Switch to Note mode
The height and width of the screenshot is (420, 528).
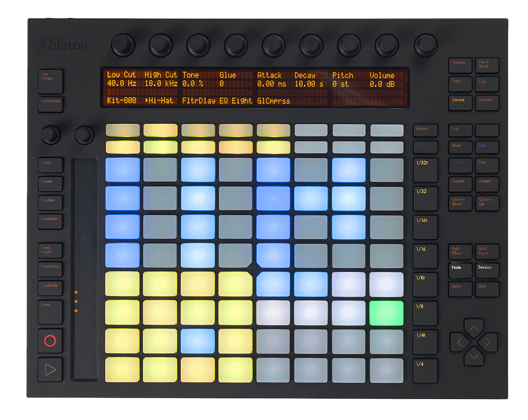(x=460, y=270)
